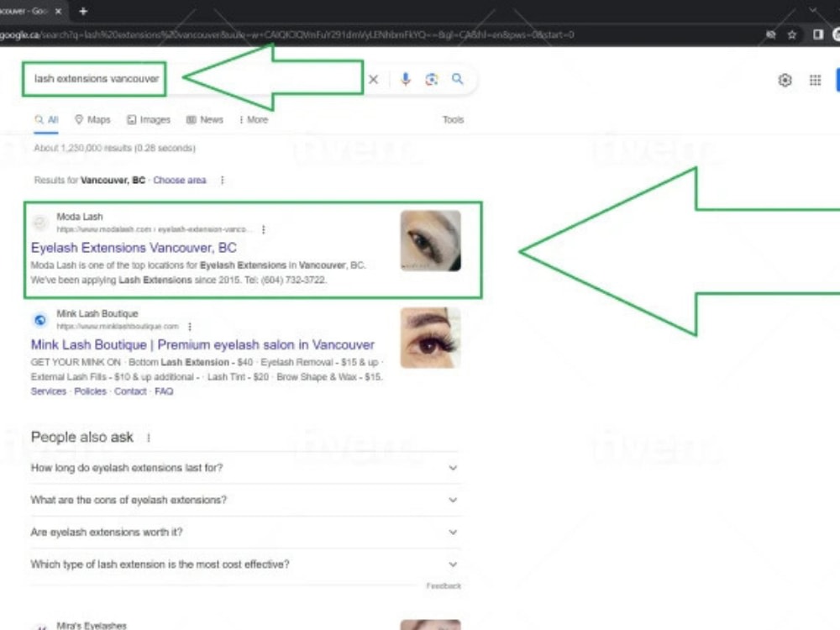840x630 pixels.
Task: Open the More search categories menu
Action: (x=254, y=119)
